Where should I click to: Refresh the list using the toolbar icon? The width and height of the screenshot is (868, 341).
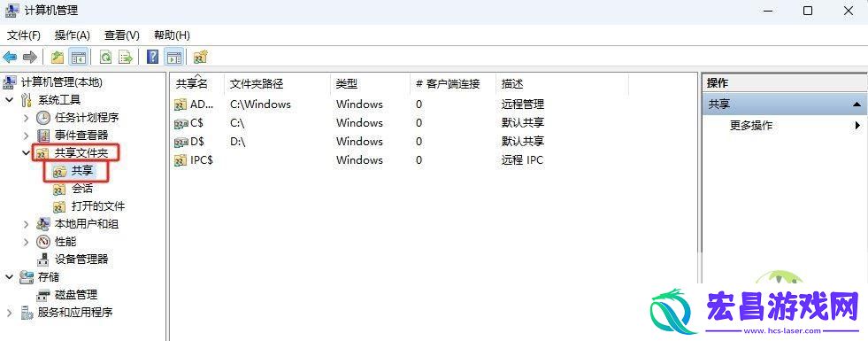click(105, 57)
